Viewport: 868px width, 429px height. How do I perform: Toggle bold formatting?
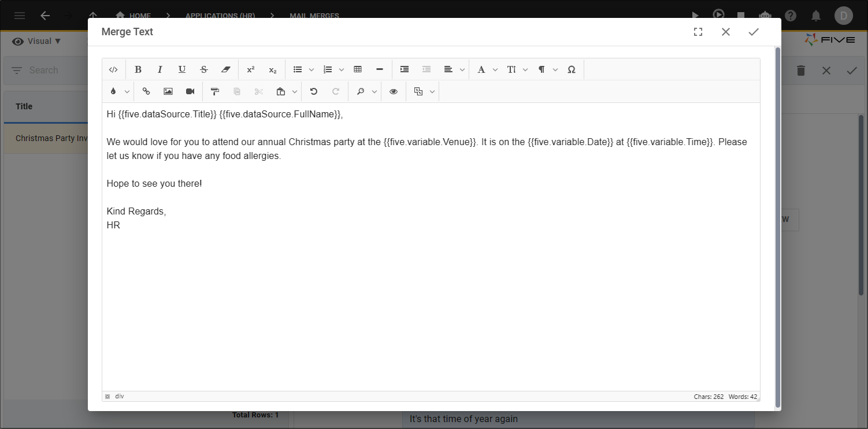[x=138, y=69]
